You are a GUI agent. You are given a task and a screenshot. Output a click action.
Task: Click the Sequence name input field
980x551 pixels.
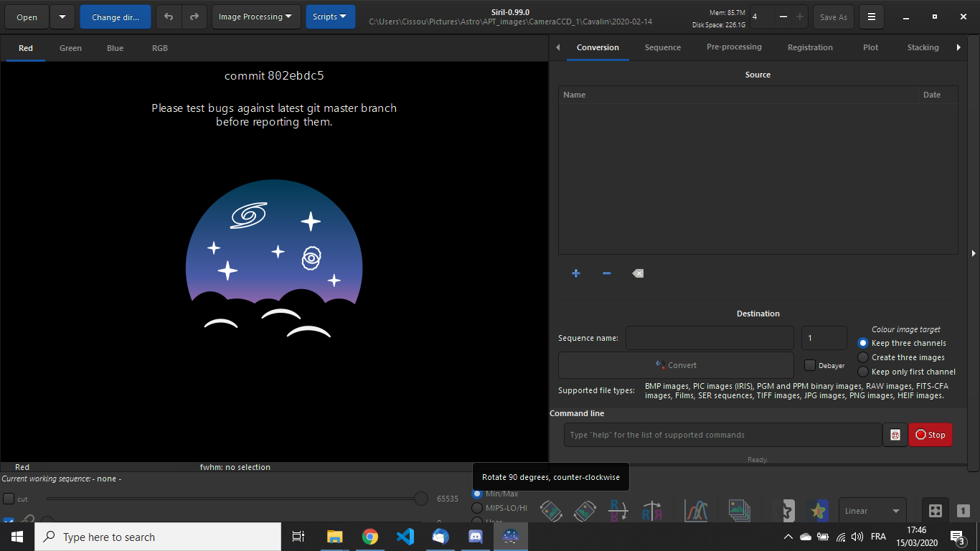click(709, 338)
